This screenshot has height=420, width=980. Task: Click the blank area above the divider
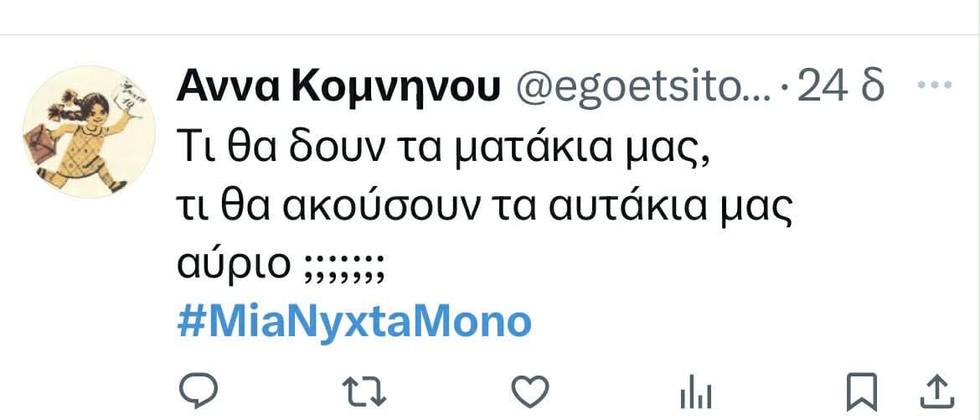490,16
